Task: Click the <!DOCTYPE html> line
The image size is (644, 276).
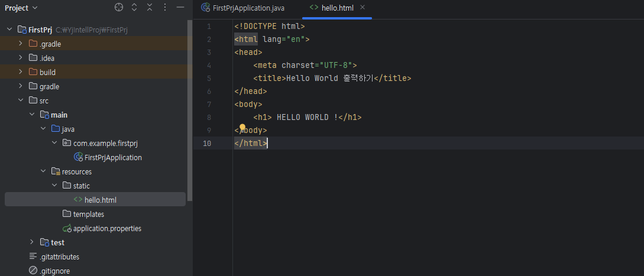Action: click(270, 26)
